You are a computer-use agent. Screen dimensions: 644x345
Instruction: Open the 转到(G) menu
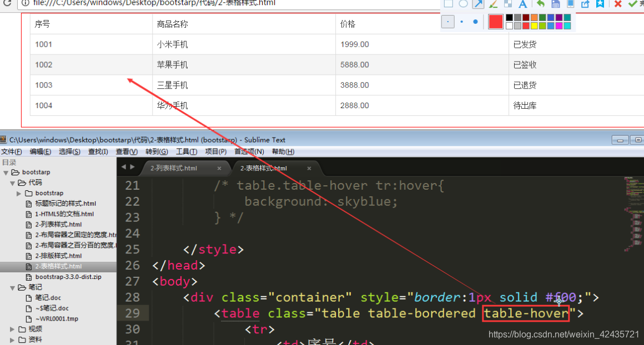[x=157, y=151]
